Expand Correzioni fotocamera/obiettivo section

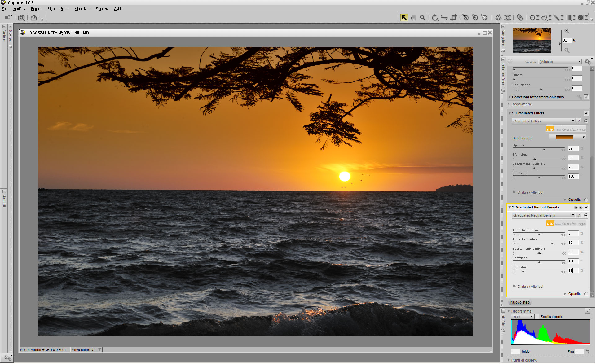tap(509, 97)
